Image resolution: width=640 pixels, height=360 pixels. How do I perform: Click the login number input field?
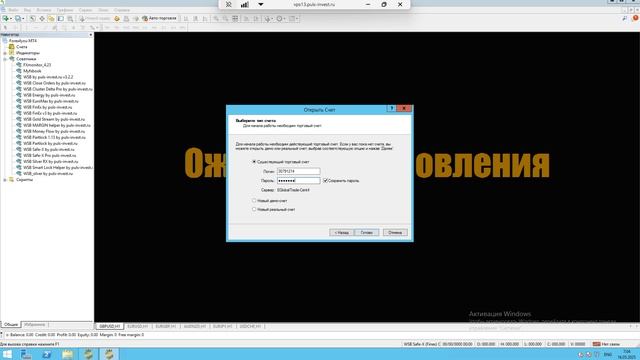click(x=298, y=171)
